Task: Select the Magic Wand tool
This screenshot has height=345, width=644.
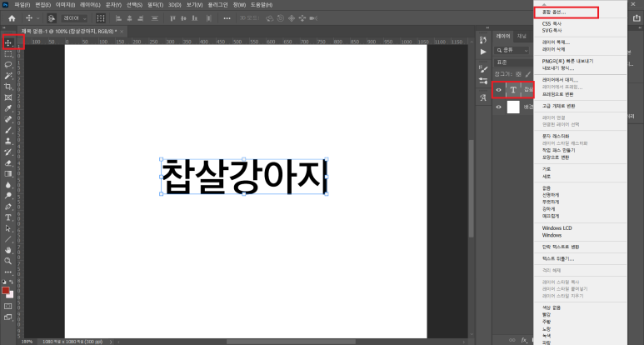Action: point(8,76)
